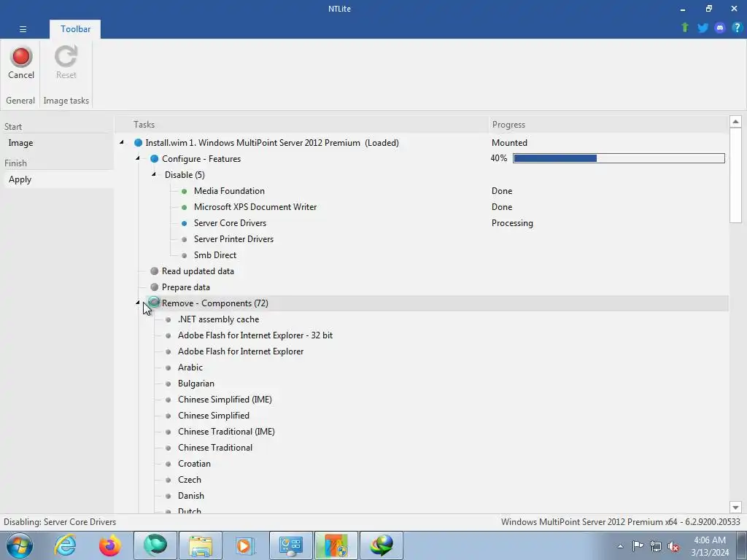747x560 pixels.
Task: Select the Czech component row
Action: pyautogui.click(x=189, y=480)
